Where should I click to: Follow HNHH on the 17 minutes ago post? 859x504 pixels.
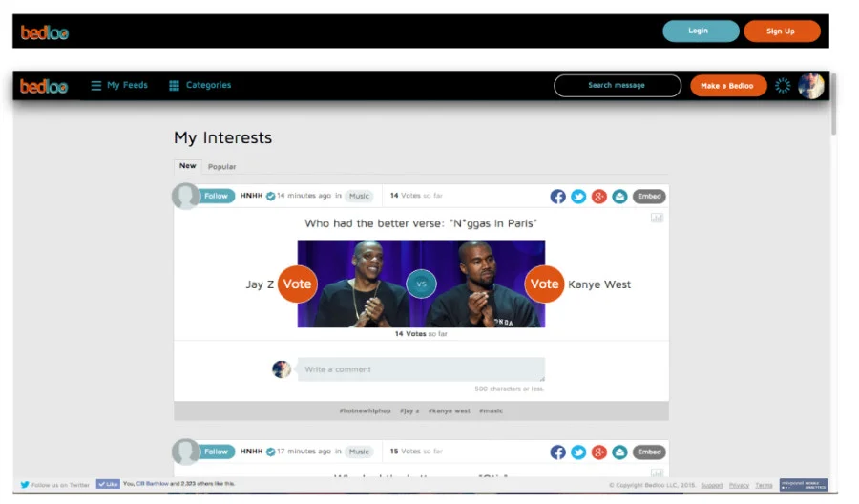[x=216, y=451]
